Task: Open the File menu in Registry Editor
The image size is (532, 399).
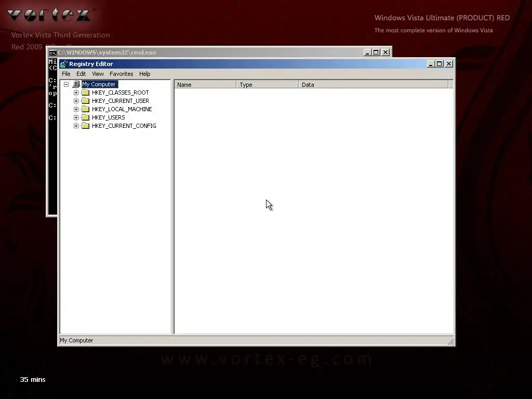Action: [66, 74]
